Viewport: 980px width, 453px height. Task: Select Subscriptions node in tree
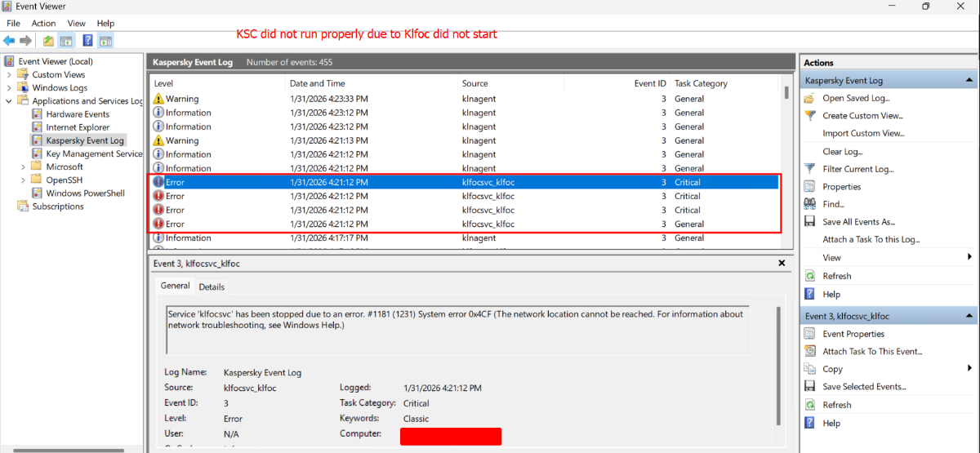pos(57,207)
